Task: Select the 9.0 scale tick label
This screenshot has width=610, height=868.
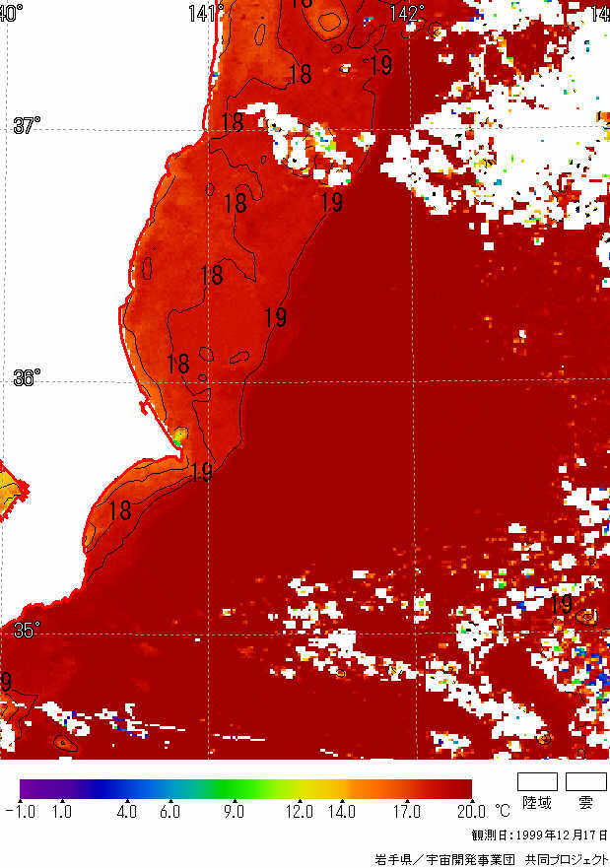Action: [x=235, y=812]
